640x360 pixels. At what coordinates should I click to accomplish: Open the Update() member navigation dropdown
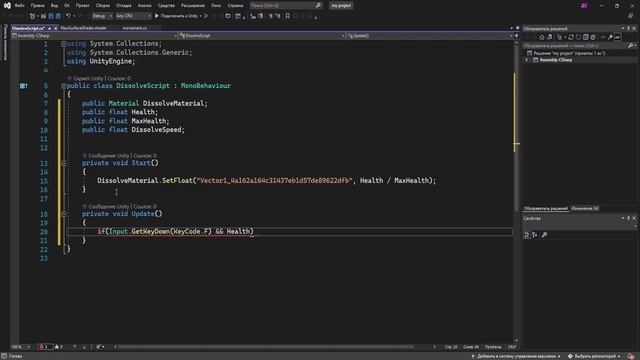[430, 36]
